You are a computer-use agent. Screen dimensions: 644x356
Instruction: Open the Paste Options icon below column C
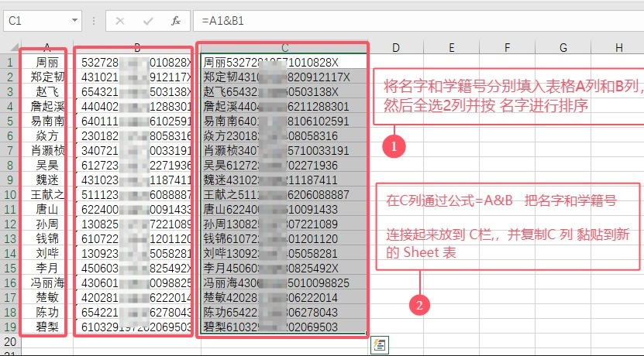tap(380, 345)
